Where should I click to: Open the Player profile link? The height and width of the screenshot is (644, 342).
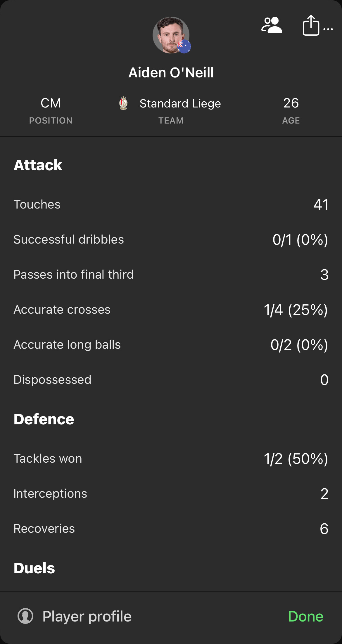click(x=87, y=616)
